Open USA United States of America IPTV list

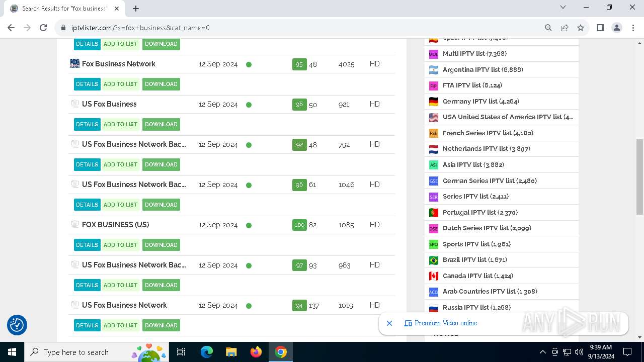pos(508,117)
